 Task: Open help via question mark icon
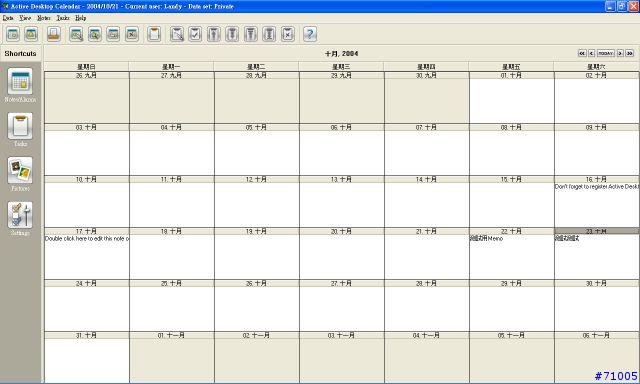pyautogui.click(x=310, y=34)
